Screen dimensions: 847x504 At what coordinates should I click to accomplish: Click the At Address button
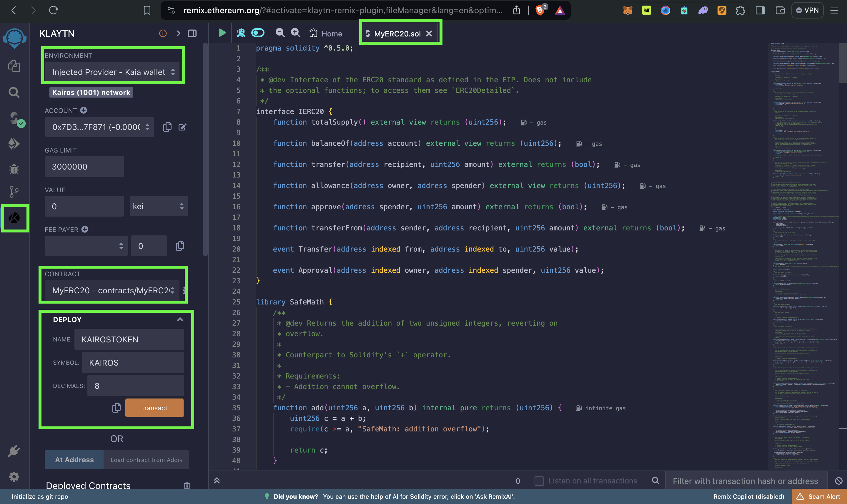click(x=74, y=460)
